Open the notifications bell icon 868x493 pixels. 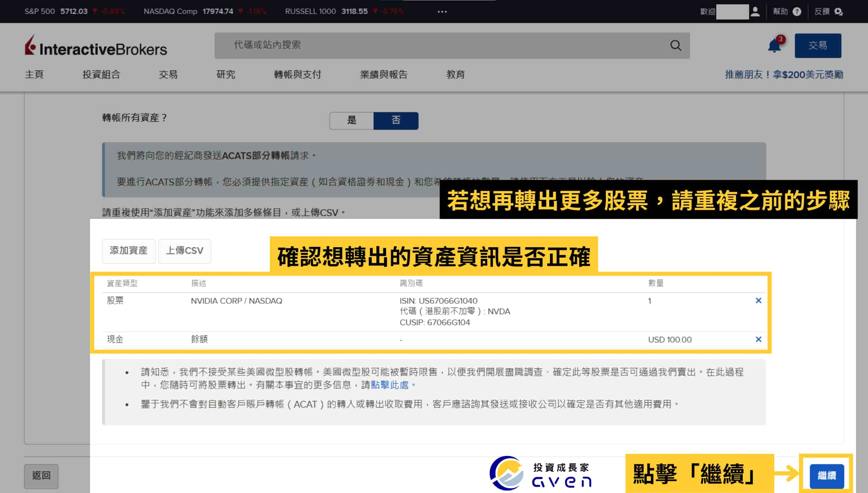point(774,46)
